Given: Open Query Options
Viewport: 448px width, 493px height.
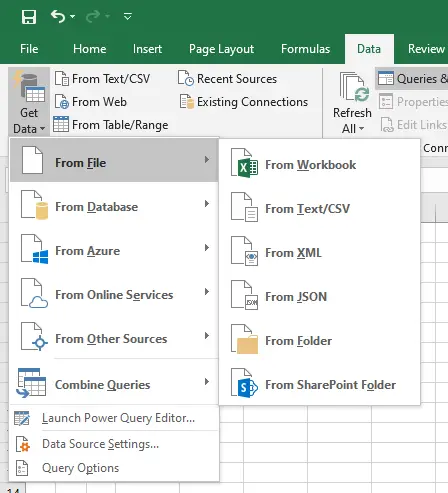Looking at the screenshot, I should tap(114, 468).
